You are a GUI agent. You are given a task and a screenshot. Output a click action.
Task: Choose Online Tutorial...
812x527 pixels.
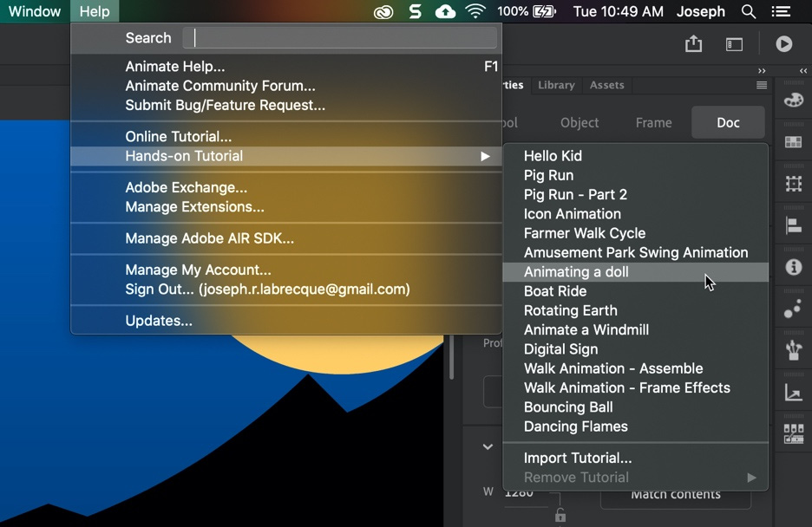point(286,137)
